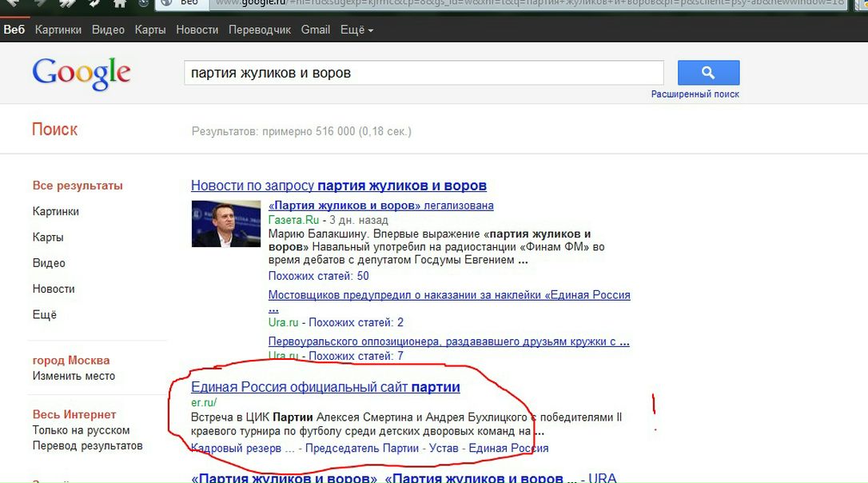Screen dimensions: 868x483
Task: Open Похожих статей: 50 link
Action: (x=318, y=276)
